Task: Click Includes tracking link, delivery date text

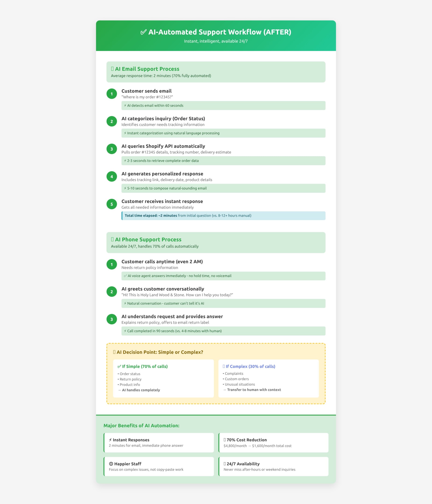Action: point(167,180)
